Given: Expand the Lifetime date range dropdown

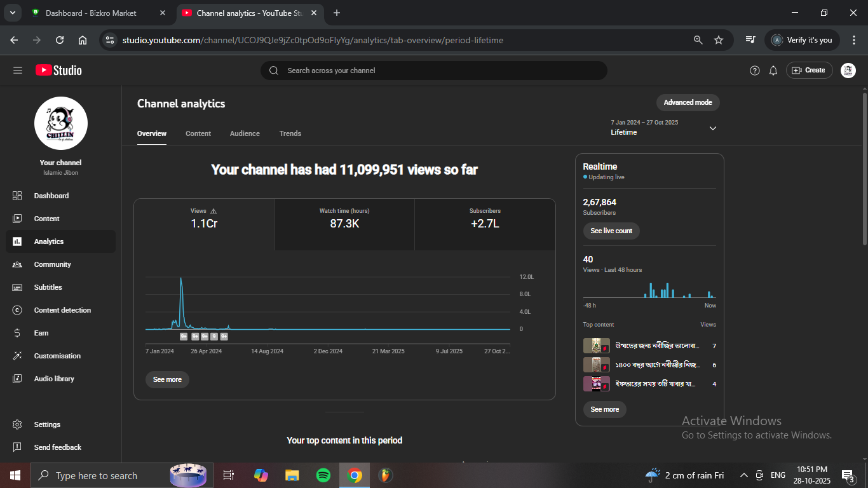Looking at the screenshot, I should click(x=712, y=128).
